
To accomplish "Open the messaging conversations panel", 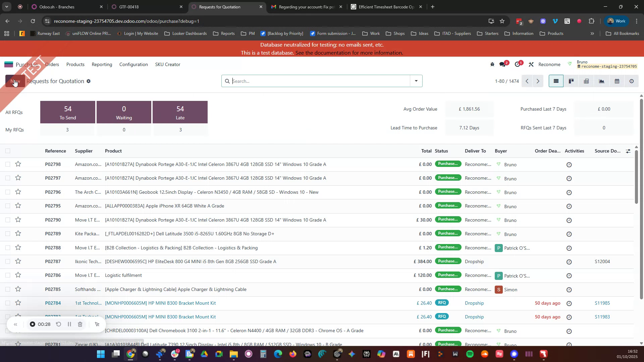I will click(503, 64).
